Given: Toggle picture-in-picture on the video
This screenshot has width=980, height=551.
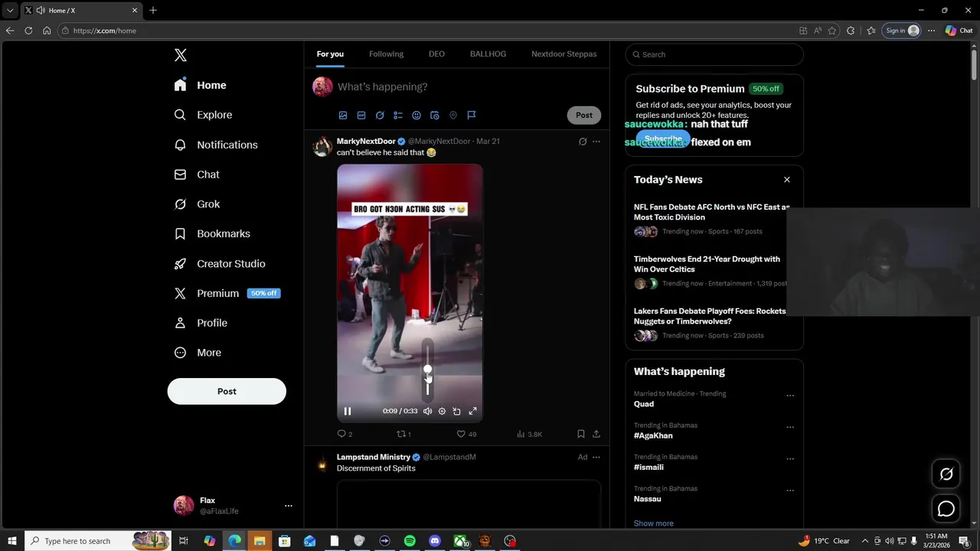Looking at the screenshot, I should pyautogui.click(x=457, y=411).
